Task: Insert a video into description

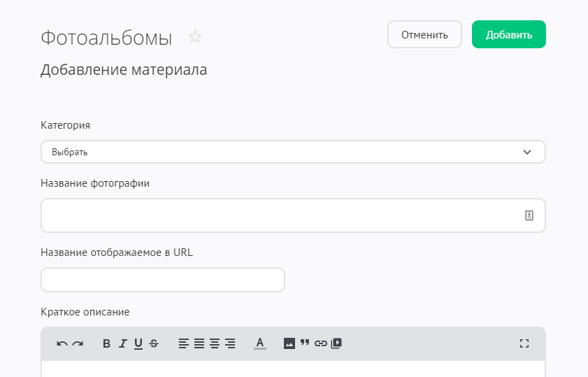Action: [x=336, y=343]
